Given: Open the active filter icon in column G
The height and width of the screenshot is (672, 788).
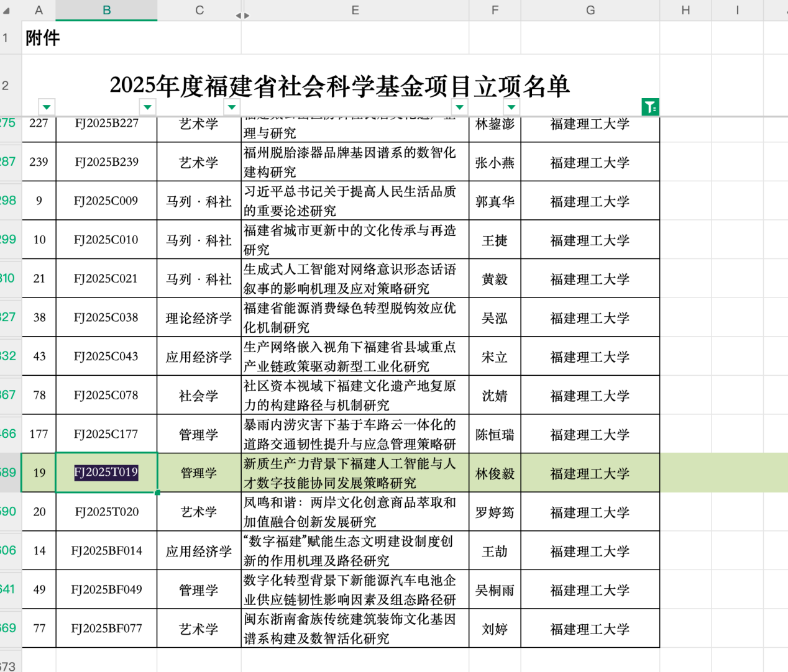Looking at the screenshot, I should (650, 107).
